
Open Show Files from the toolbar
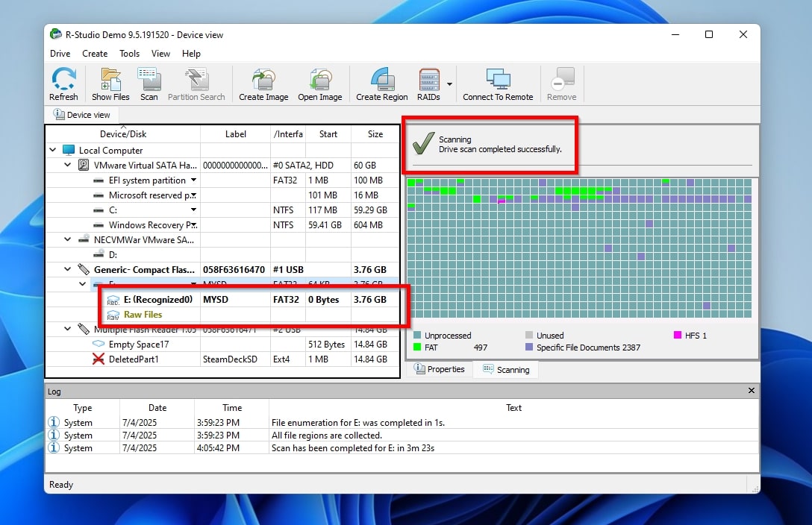click(110, 79)
